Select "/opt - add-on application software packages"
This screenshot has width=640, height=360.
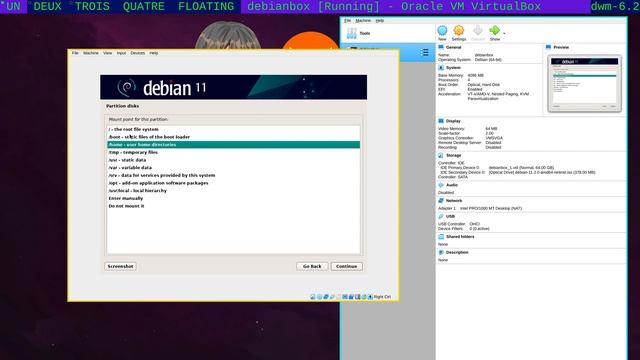coord(233,183)
